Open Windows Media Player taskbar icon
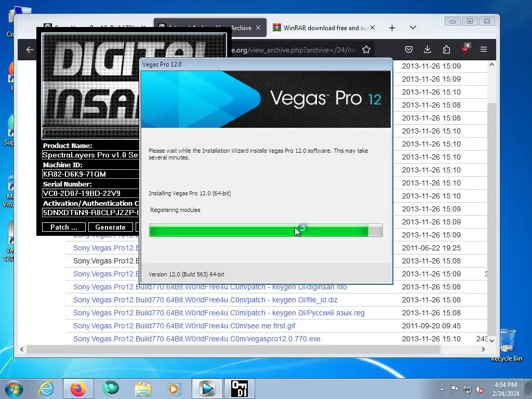532x399 pixels. [175, 389]
